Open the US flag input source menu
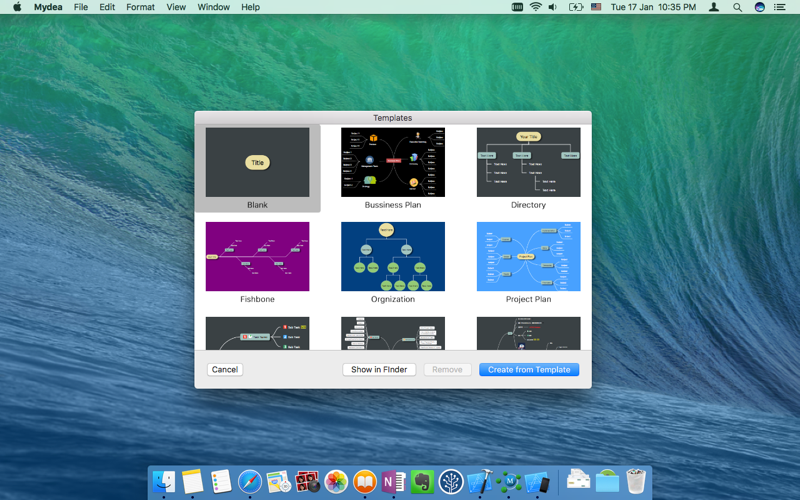Viewport: 800px width, 500px height. 596,7
